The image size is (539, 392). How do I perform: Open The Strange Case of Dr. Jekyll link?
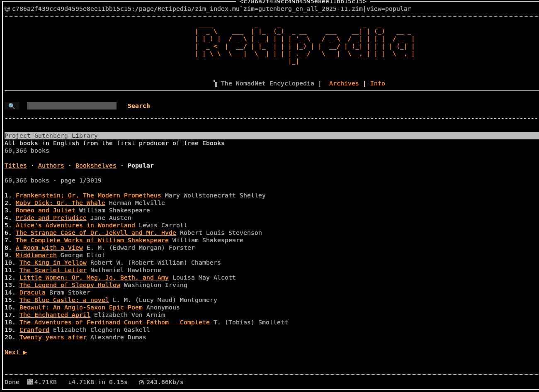pyautogui.click(x=96, y=233)
